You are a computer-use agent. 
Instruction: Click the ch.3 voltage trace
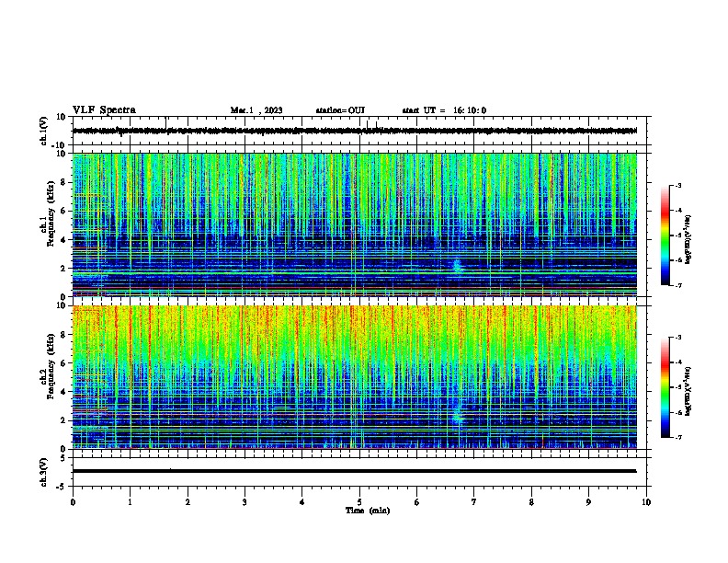tap(354, 471)
